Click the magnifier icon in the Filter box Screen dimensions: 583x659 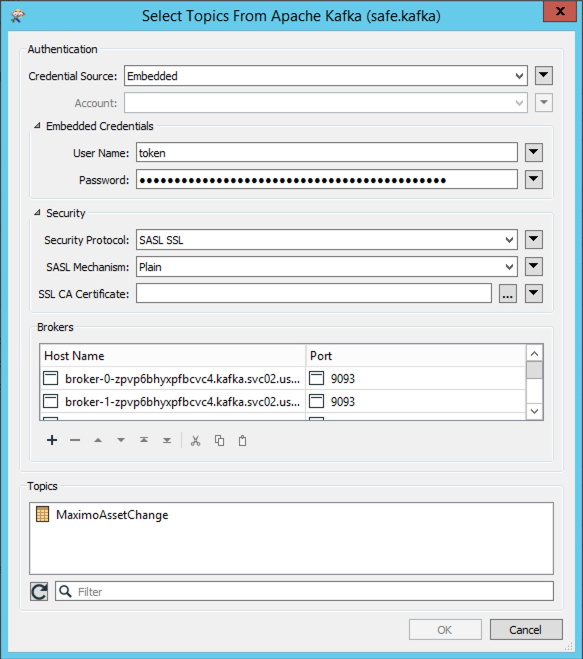tap(65, 591)
